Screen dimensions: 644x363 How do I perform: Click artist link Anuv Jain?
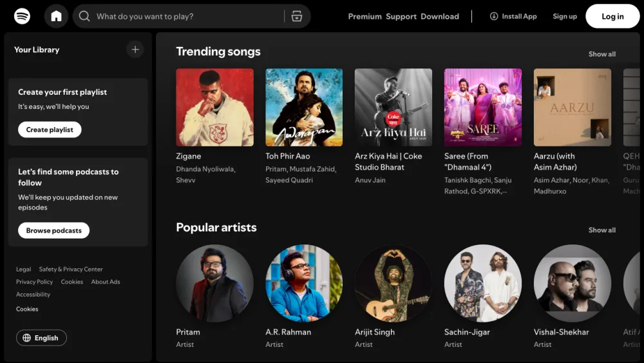pyautogui.click(x=370, y=180)
